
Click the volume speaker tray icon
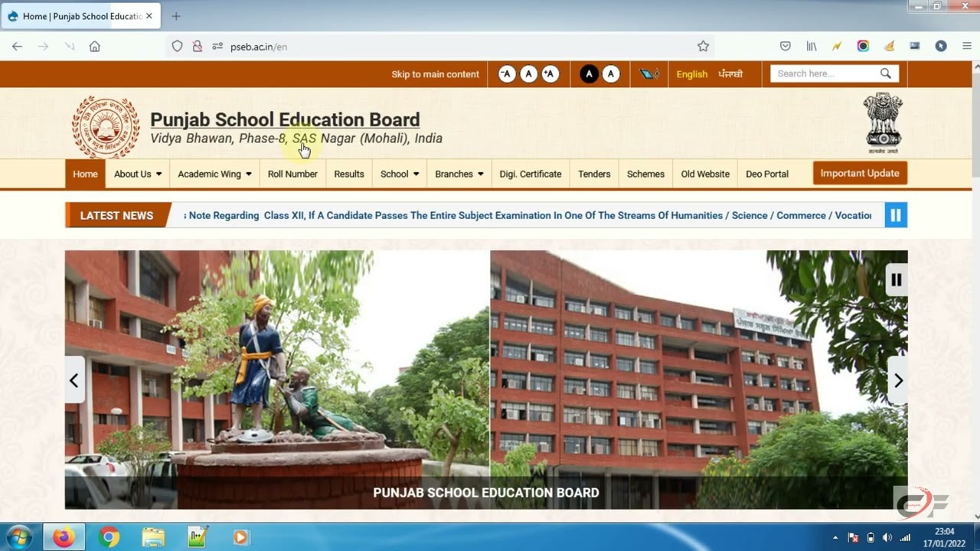point(887,537)
